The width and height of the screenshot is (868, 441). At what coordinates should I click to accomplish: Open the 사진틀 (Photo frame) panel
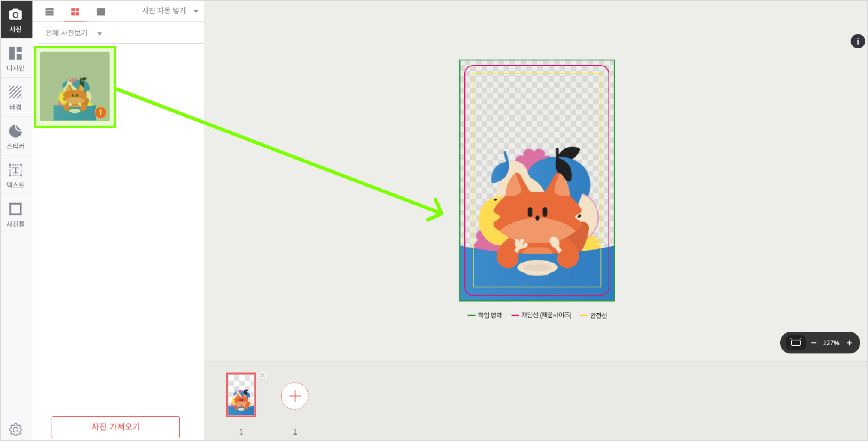(16, 214)
